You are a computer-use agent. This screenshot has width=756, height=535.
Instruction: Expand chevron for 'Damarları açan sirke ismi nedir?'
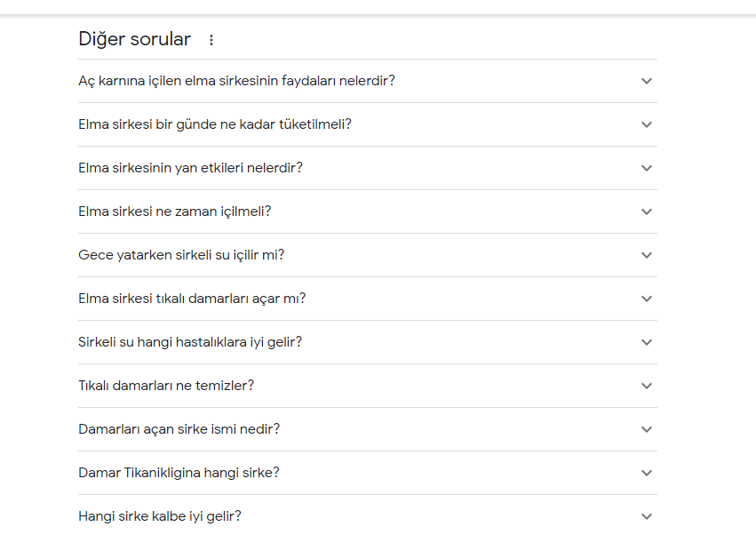(x=647, y=429)
